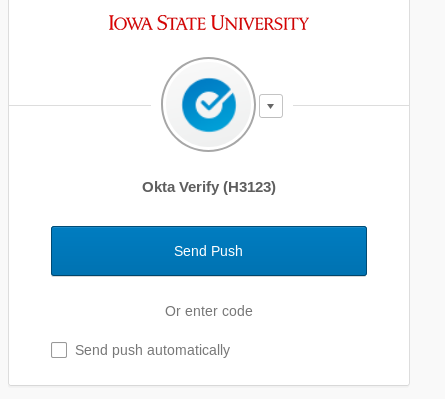The image size is (445, 399).
Task: Click the red Iowa State wordmark
Action: click(x=209, y=23)
